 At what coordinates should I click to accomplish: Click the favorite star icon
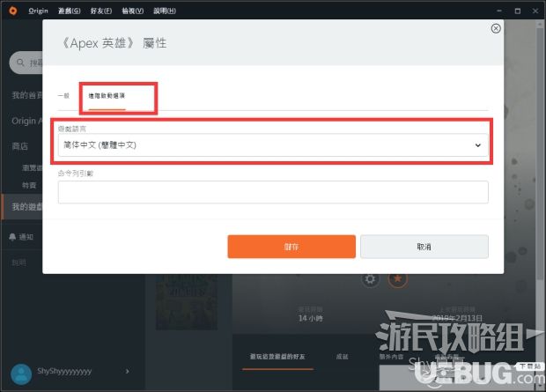(398, 279)
